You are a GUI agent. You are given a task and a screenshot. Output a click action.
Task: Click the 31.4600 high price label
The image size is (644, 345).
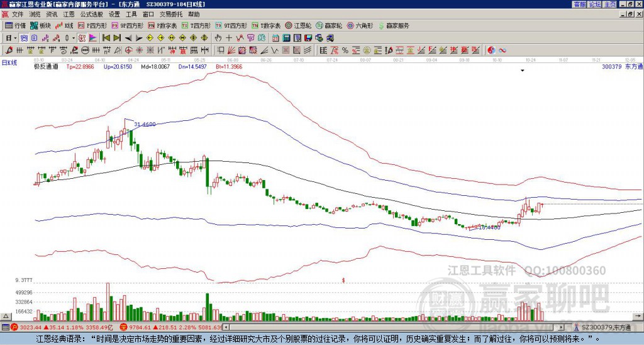[x=145, y=124]
